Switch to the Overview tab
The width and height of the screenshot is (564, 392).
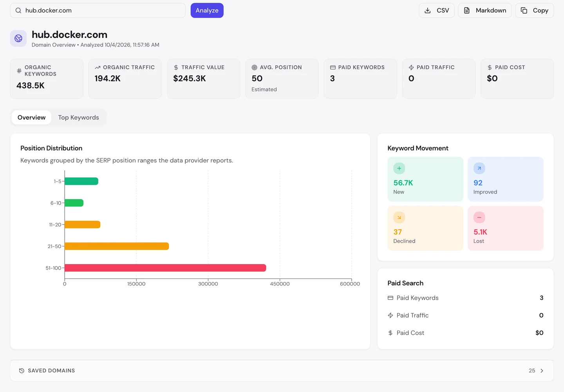tap(31, 117)
